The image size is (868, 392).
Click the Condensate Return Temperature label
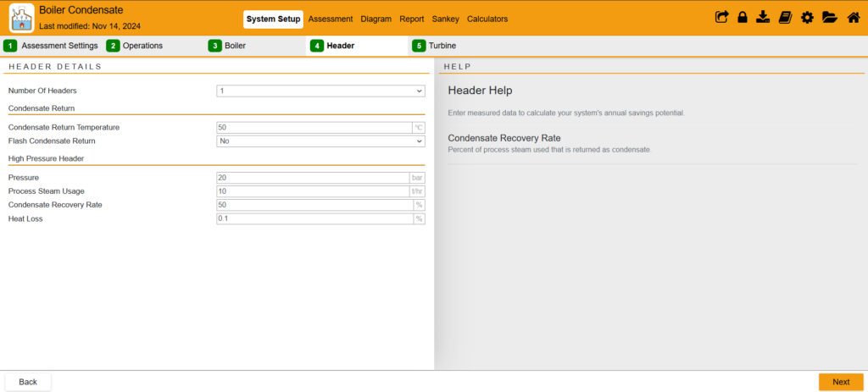pyautogui.click(x=64, y=127)
